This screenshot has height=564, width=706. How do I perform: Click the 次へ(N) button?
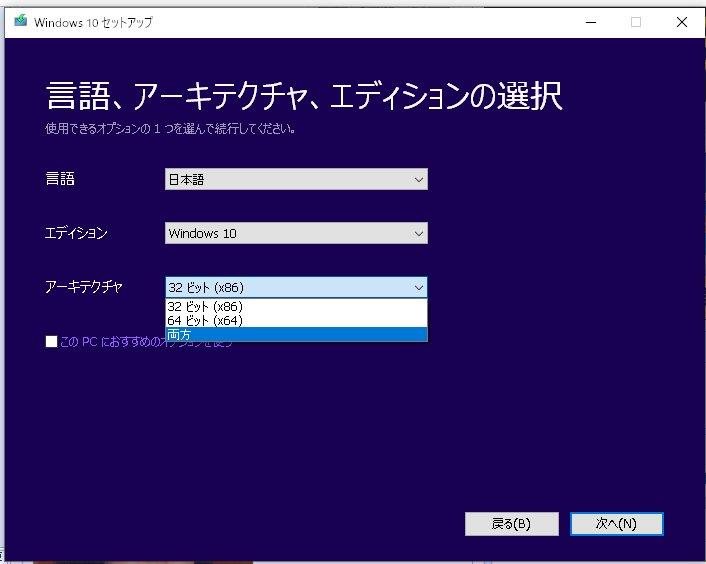click(x=616, y=523)
